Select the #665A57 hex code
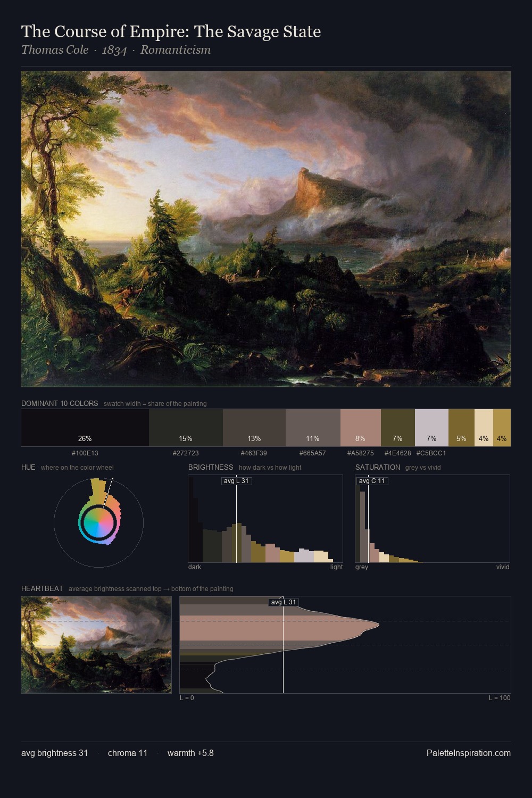 tap(313, 453)
